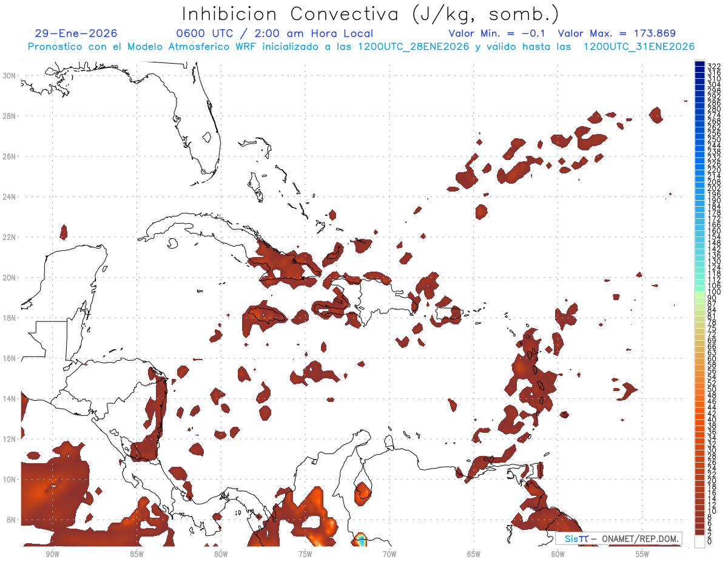This screenshot has height=562, width=728.
Task: Click the 60W longitude label
Action: 558,554
